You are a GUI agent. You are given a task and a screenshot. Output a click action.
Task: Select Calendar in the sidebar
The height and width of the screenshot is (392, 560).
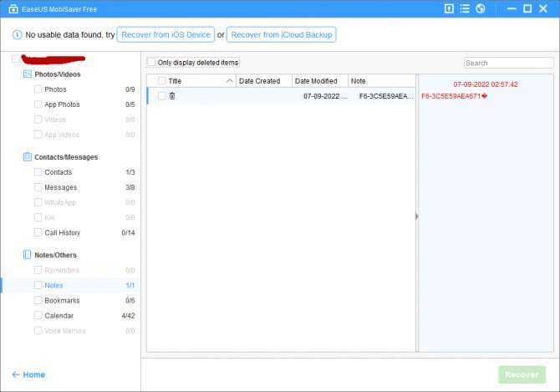[59, 316]
